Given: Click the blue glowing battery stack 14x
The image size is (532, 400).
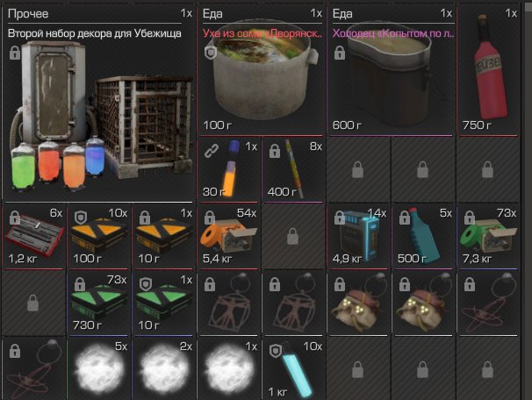Looking at the screenshot, I should point(358,236).
